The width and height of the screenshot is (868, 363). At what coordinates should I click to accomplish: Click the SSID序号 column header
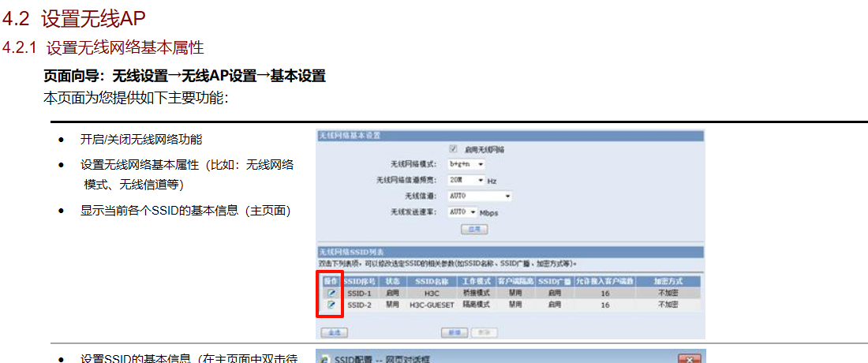point(359,282)
